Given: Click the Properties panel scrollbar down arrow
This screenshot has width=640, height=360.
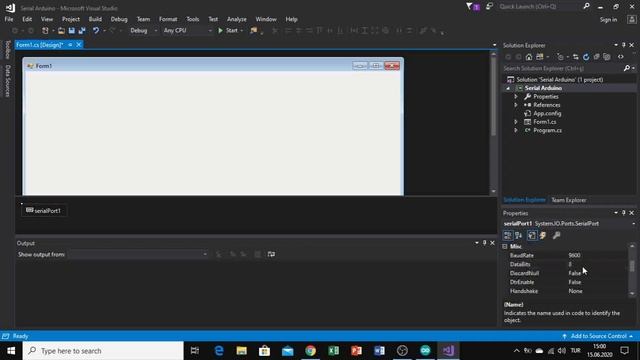Looking at the screenshot, I should [632, 293].
